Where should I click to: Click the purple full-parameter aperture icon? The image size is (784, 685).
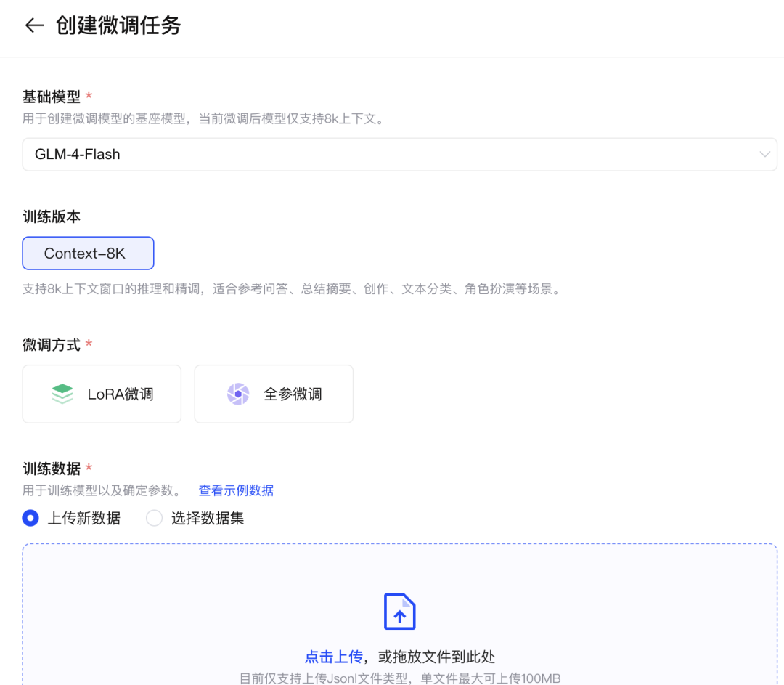(238, 394)
